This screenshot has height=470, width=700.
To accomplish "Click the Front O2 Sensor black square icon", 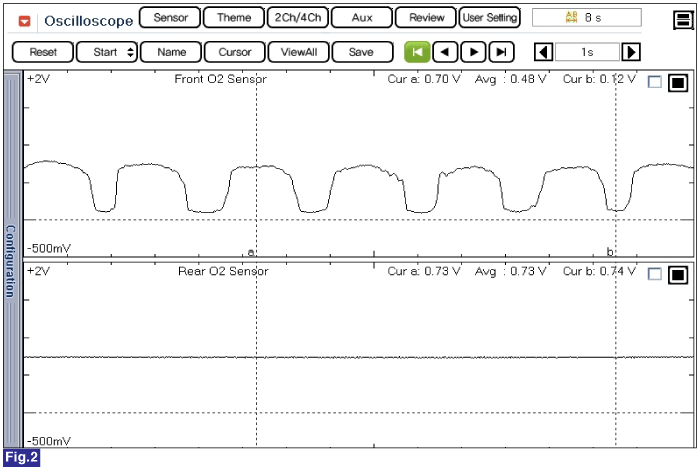I will tap(678, 83).
